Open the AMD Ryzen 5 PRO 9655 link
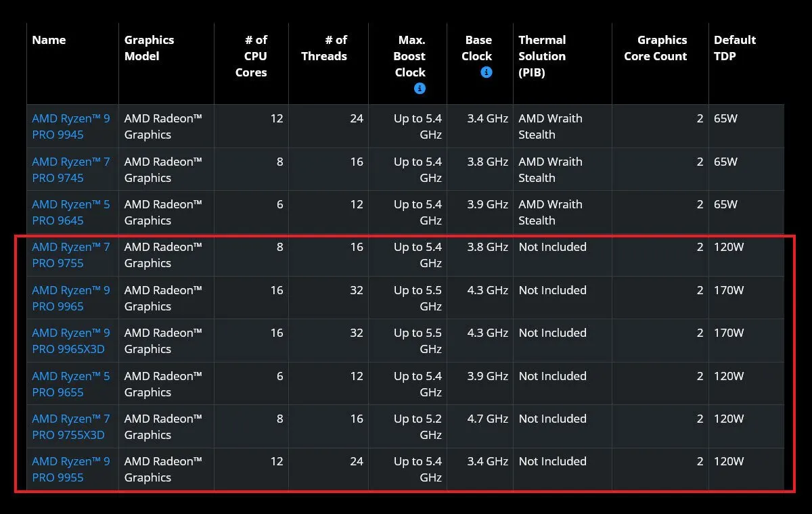812x514 pixels. [x=70, y=384]
